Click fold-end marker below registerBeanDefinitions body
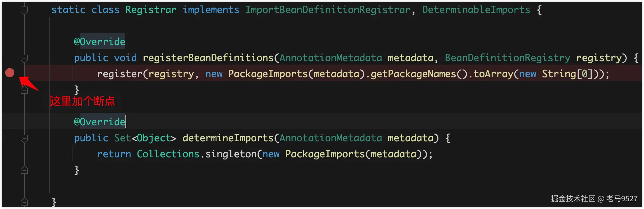644x209 pixels. [24, 90]
